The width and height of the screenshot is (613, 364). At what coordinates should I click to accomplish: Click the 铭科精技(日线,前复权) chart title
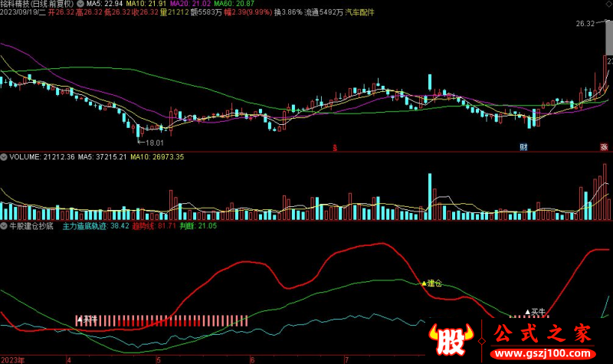37,4
